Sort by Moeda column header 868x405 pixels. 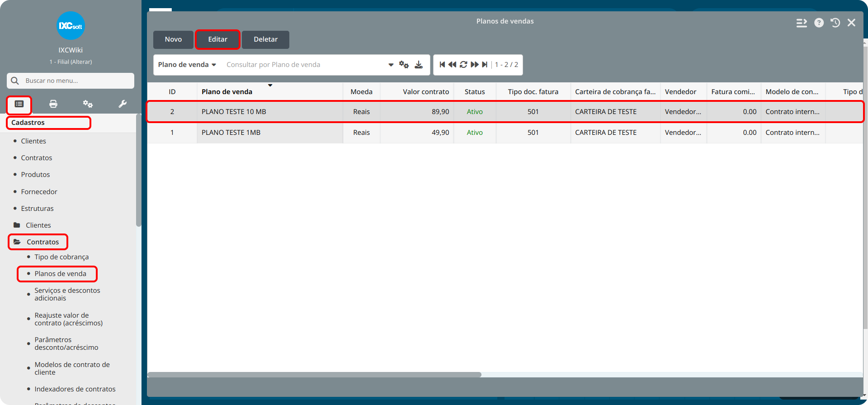(x=361, y=92)
